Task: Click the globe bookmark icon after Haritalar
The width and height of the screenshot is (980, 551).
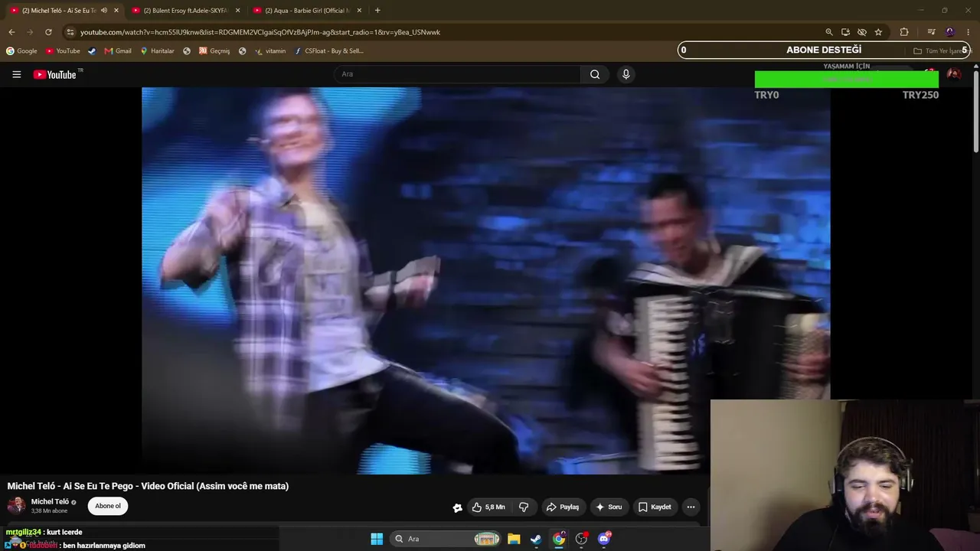Action: 187,51
